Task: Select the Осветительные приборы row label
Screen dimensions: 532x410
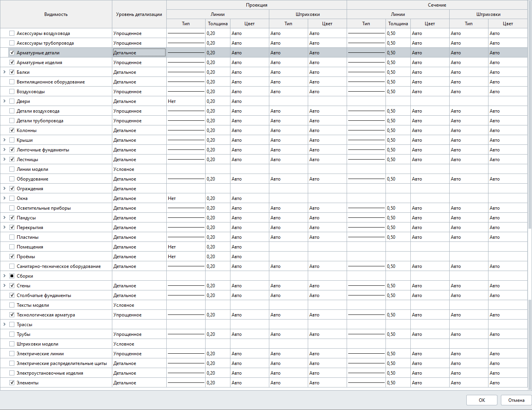Action: [44, 208]
